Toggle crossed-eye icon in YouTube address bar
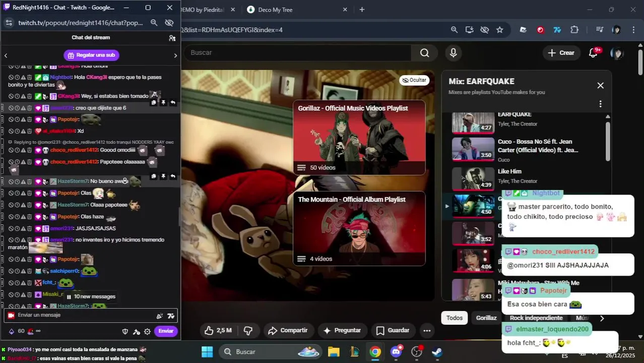Screen dimensions: 644x363 click(484, 30)
